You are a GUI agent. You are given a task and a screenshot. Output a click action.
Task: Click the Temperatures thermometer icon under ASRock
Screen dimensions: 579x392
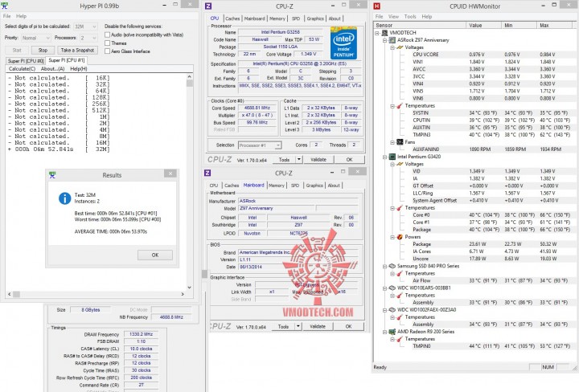400,106
